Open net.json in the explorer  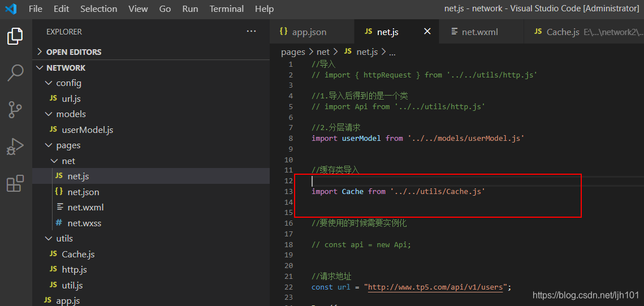click(151, 192)
